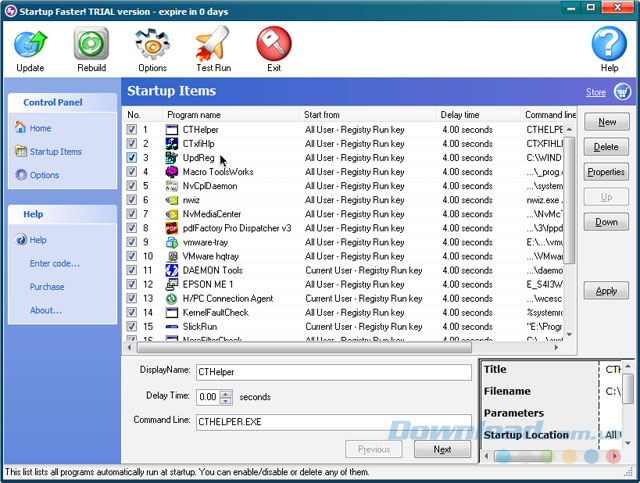
Task: Increase Delay Time with spinner up arrow
Action: coord(226,393)
